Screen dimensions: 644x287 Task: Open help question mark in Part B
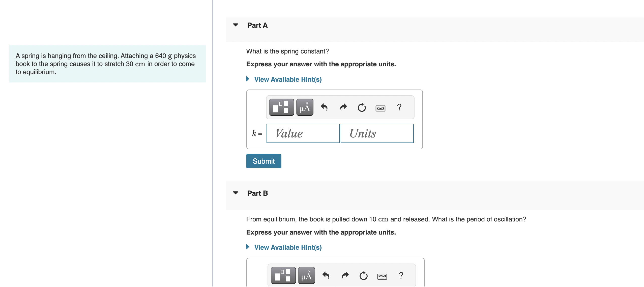point(401,275)
